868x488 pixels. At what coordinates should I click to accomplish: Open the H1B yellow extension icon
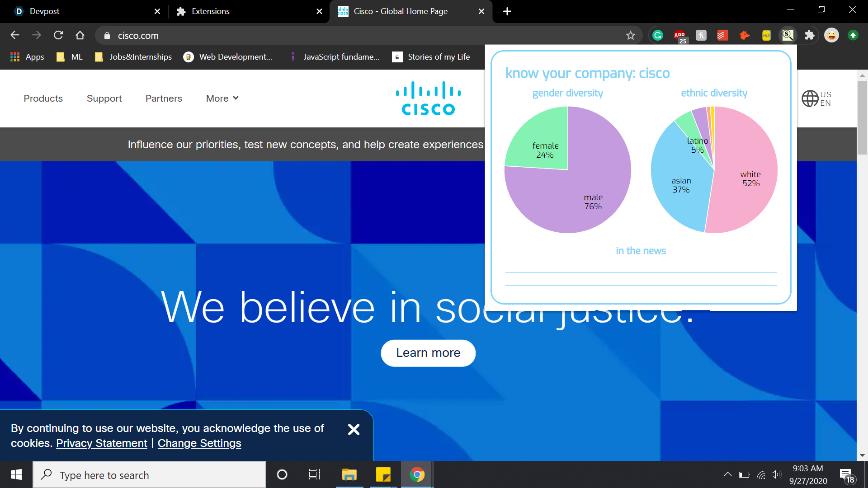tap(766, 35)
